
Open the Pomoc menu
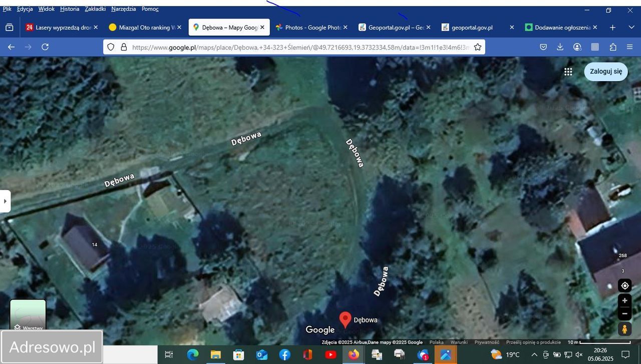[150, 9]
